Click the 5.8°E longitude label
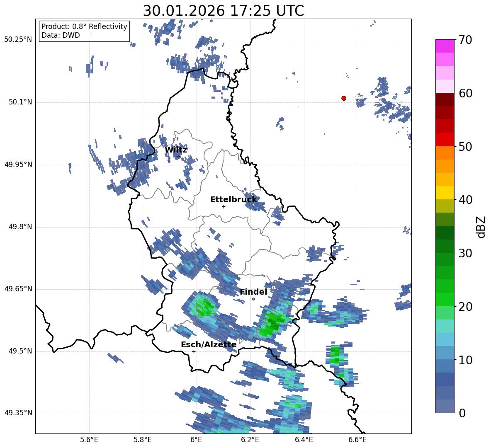This screenshot has height=448, width=491. (143, 440)
